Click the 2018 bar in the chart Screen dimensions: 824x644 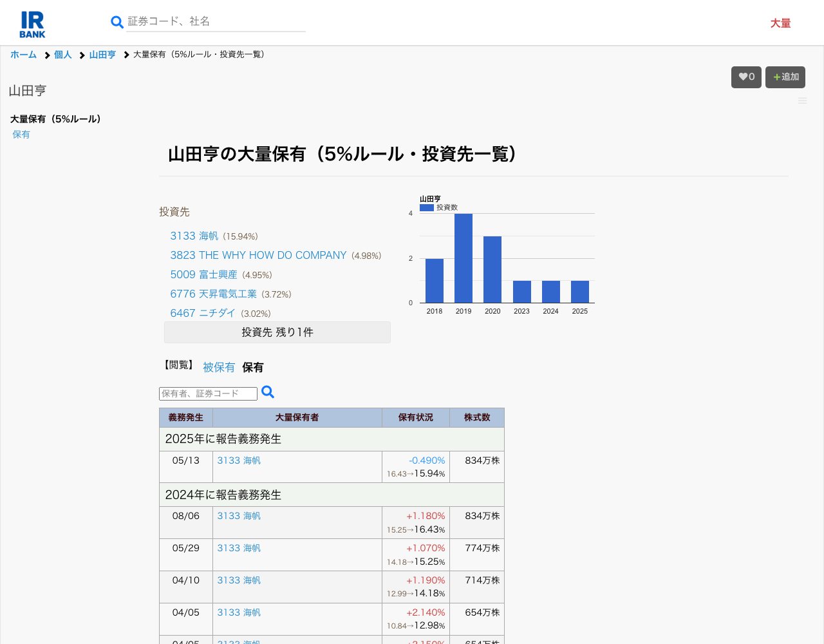(435, 281)
